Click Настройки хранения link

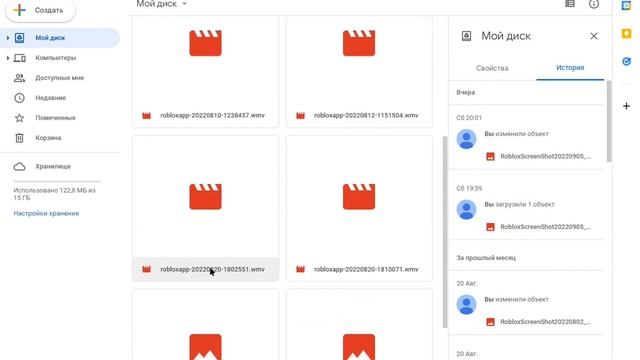pyautogui.click(x=46, y=213)
